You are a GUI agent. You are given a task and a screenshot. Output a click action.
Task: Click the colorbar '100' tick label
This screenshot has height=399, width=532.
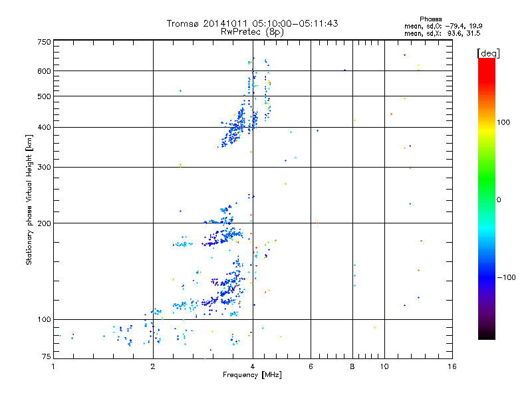tap(503, 122)
